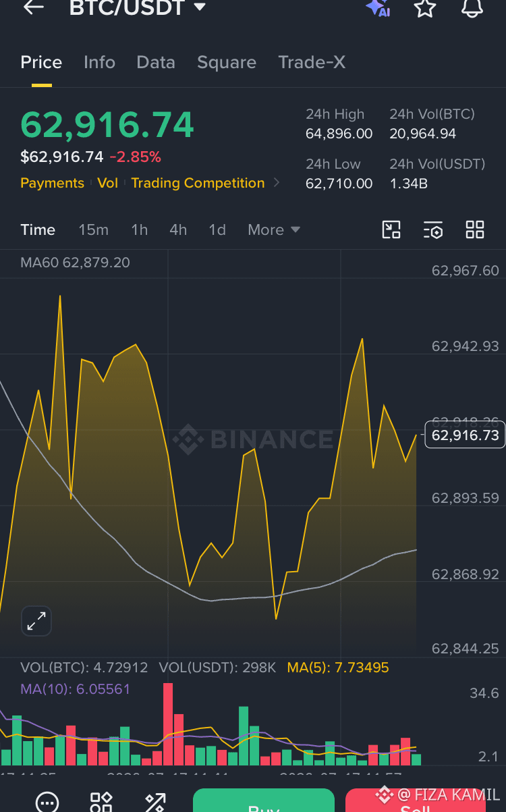The height and width of the screenshot is (812, 506).
Task: Click the 62,967.60 price axis label
Action: coord(465,271)
